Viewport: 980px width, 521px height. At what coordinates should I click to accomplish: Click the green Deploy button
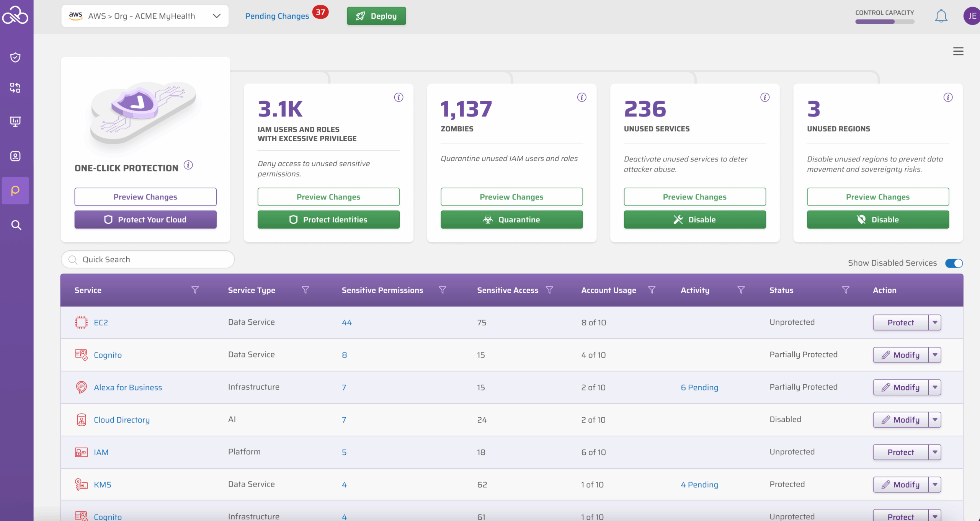[x=376, y=16]
